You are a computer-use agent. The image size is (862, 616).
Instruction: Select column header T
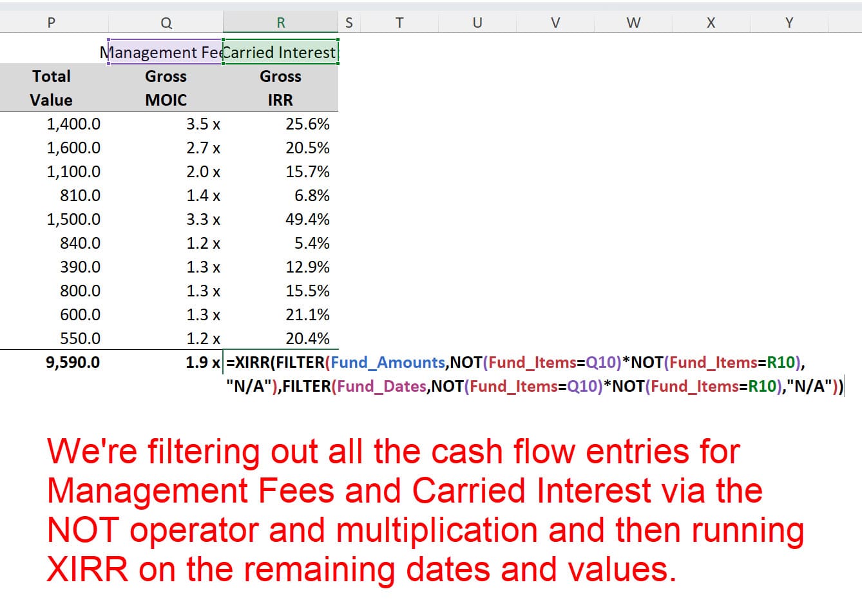coord(399,22)
